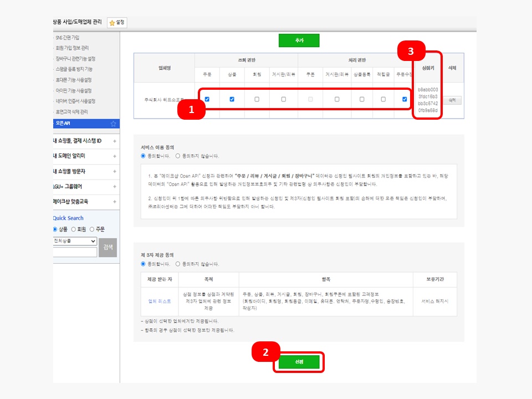
Task: Click the favorite star on 오픈 API
Action: (114, 124)
